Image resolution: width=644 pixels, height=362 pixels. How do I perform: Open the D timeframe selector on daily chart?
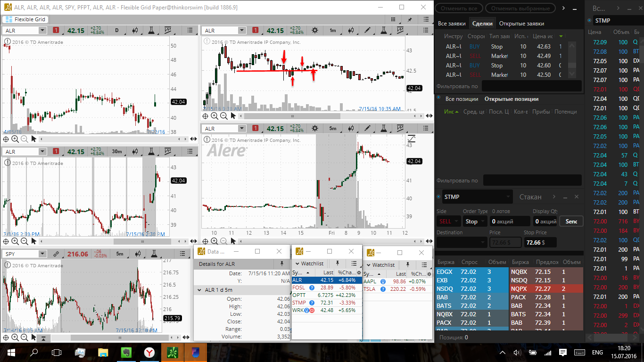point(116,30)
